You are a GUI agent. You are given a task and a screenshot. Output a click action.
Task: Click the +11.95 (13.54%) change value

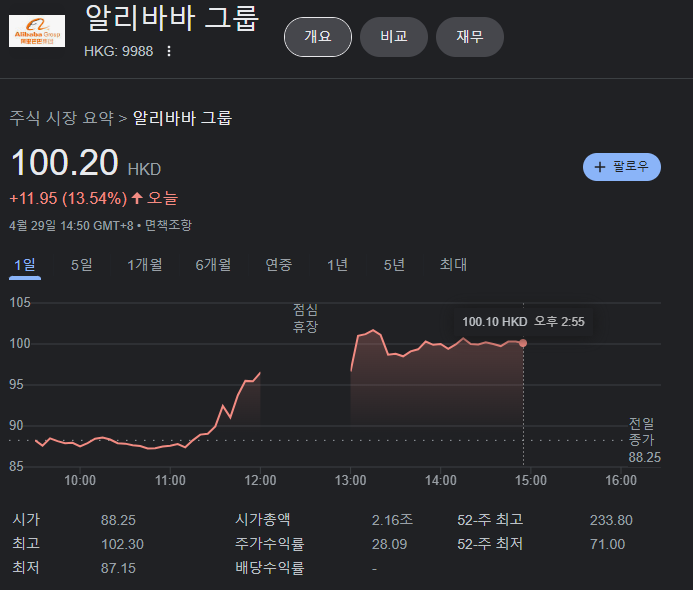point(69,198)
